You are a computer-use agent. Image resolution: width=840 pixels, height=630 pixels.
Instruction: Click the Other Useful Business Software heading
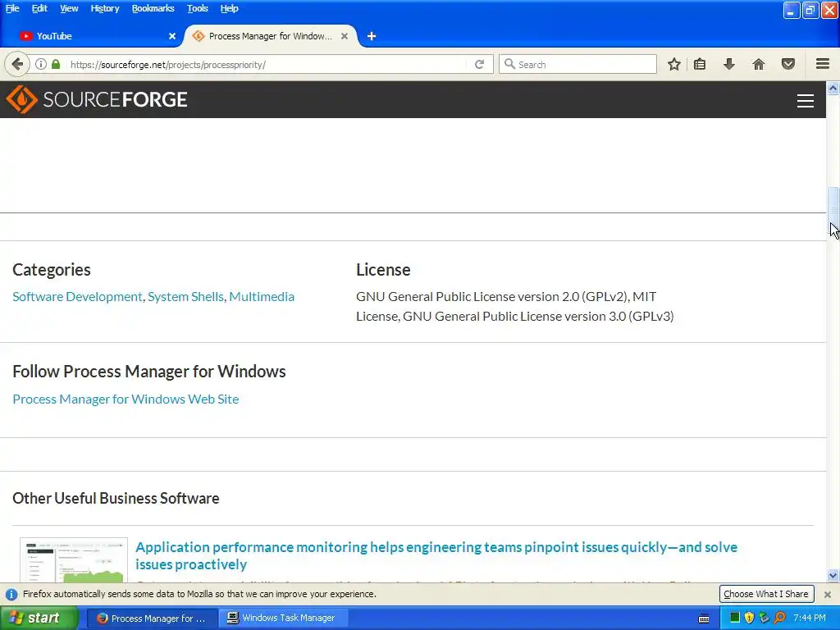point(116,498)
